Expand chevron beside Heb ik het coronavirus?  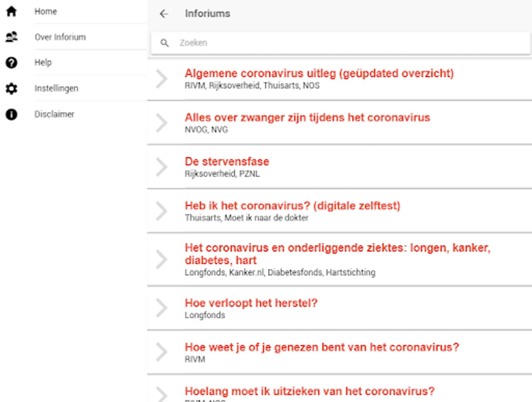161,211
